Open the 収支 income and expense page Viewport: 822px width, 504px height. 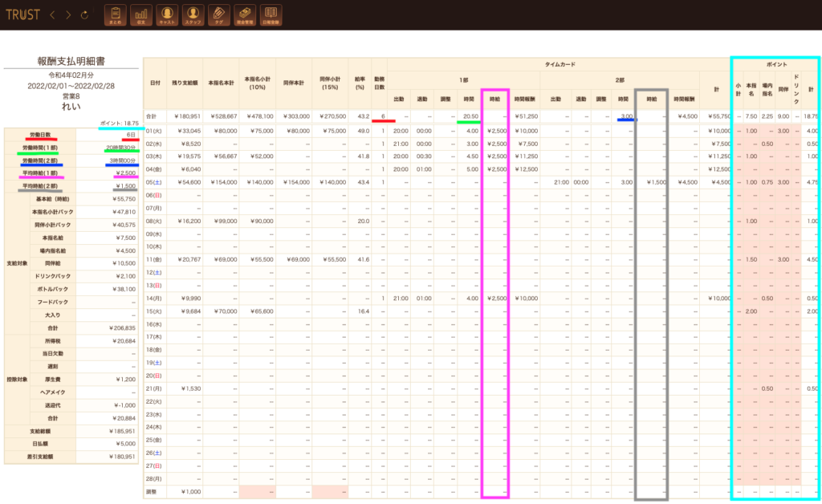[x=141, y=14]
